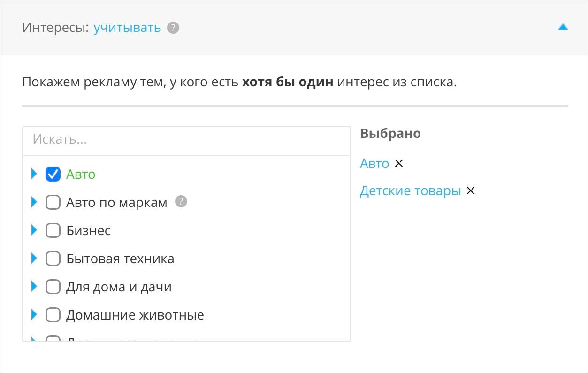Click the учитывать link in header
Screen dimensions: 588x373
[x=127, y=28]
